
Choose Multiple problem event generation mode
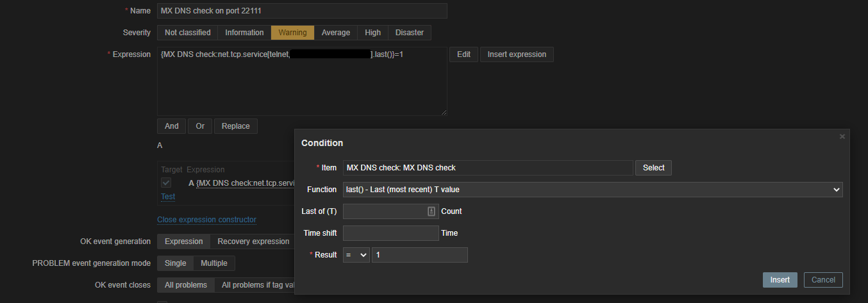(214, 263)
